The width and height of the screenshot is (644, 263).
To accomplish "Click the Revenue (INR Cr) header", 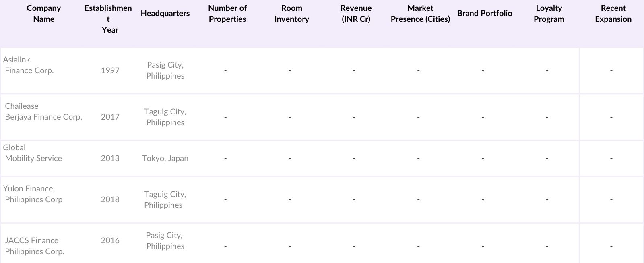I will (x=356, y=14).
